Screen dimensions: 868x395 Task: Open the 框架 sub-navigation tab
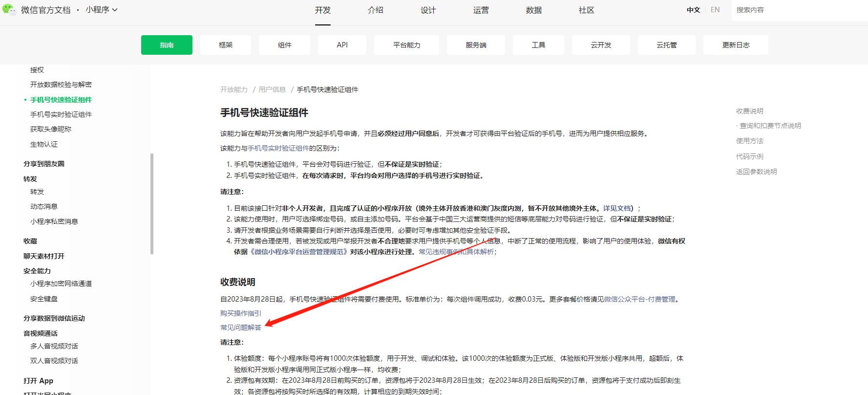(x=226, y=45)
